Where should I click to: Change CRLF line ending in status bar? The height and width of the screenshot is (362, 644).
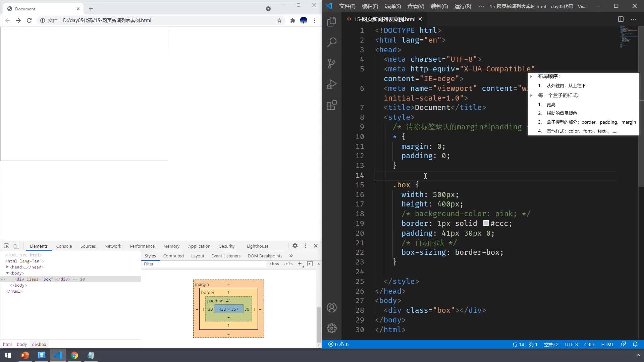coord(589,344)
